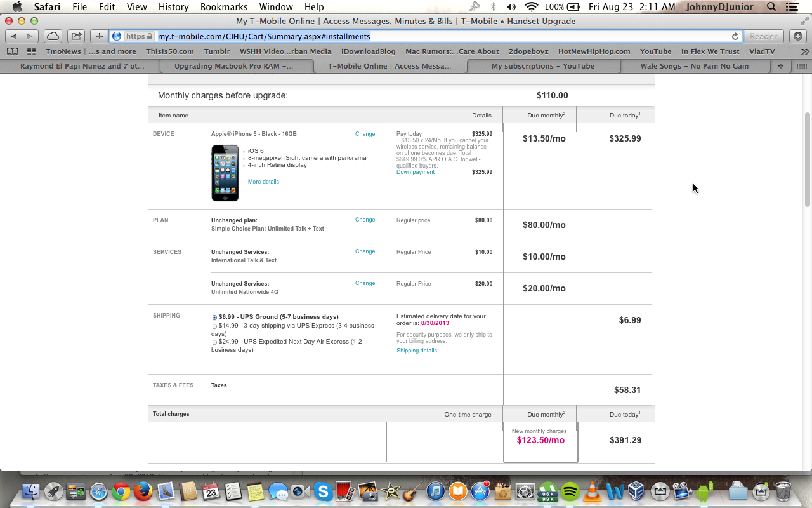Open the Shipping details link

(x=417, y=351)
